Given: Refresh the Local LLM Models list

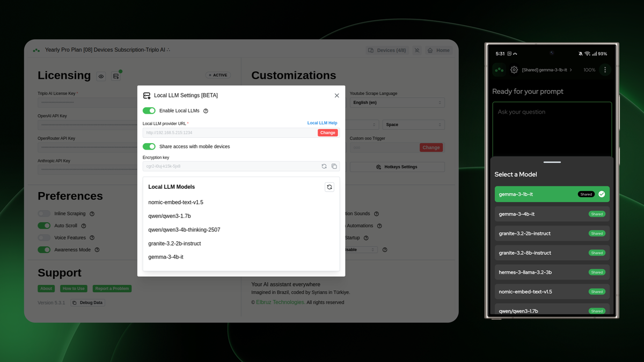Looking at the screenshot, I should coord(329,187).
